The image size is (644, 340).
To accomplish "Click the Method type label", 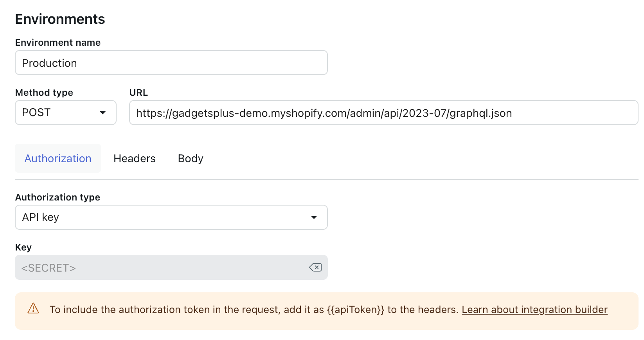I will point(44,93).
